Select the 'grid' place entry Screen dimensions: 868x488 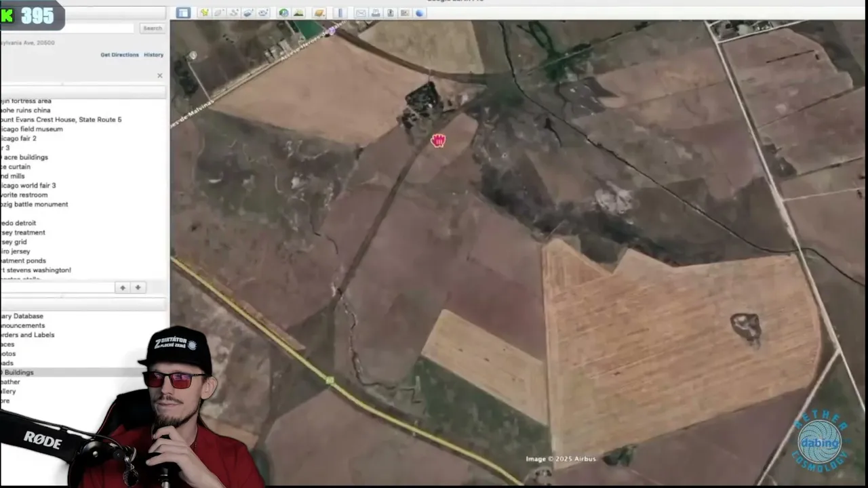[x=14, y=242]
